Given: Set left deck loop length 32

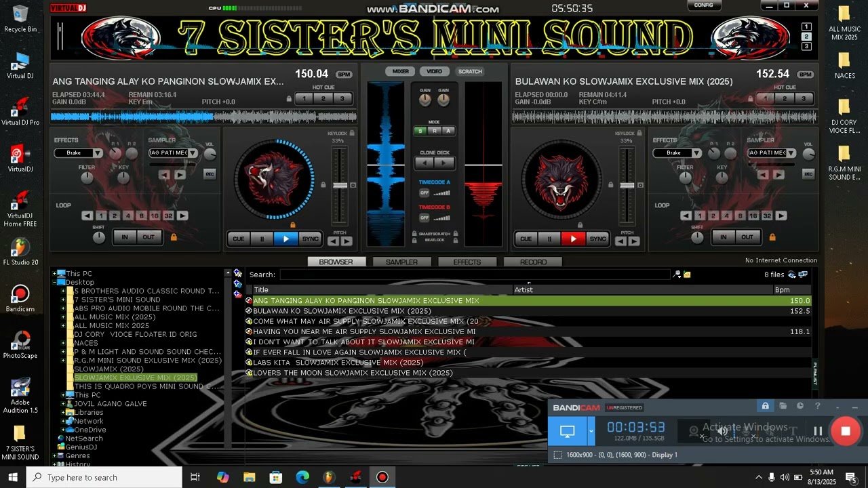Looking at the screenshot, I should tap(168, 216).
